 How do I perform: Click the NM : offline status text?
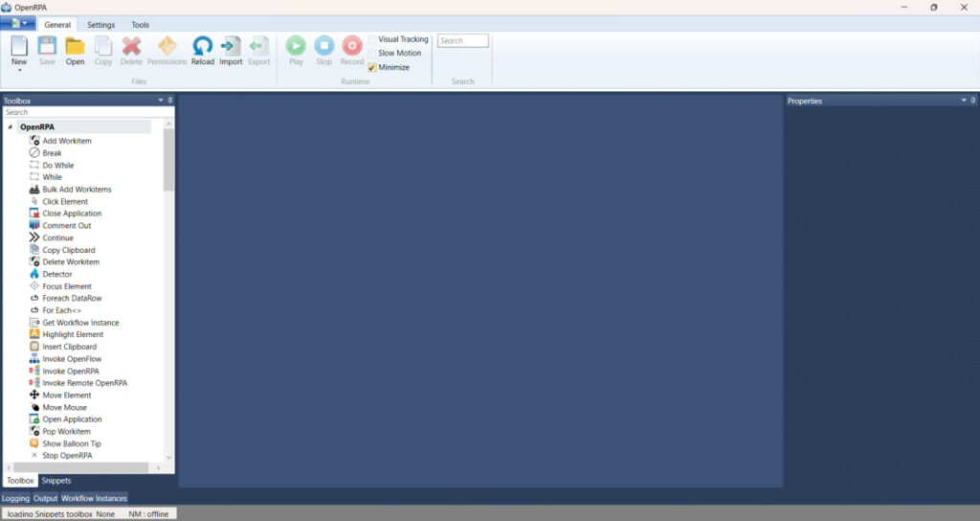(148, 514)
